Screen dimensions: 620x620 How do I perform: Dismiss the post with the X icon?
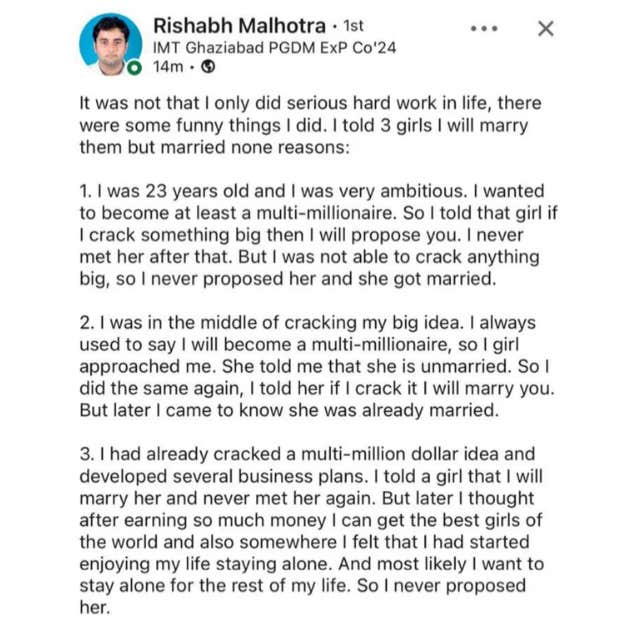(x=545, y=29)
